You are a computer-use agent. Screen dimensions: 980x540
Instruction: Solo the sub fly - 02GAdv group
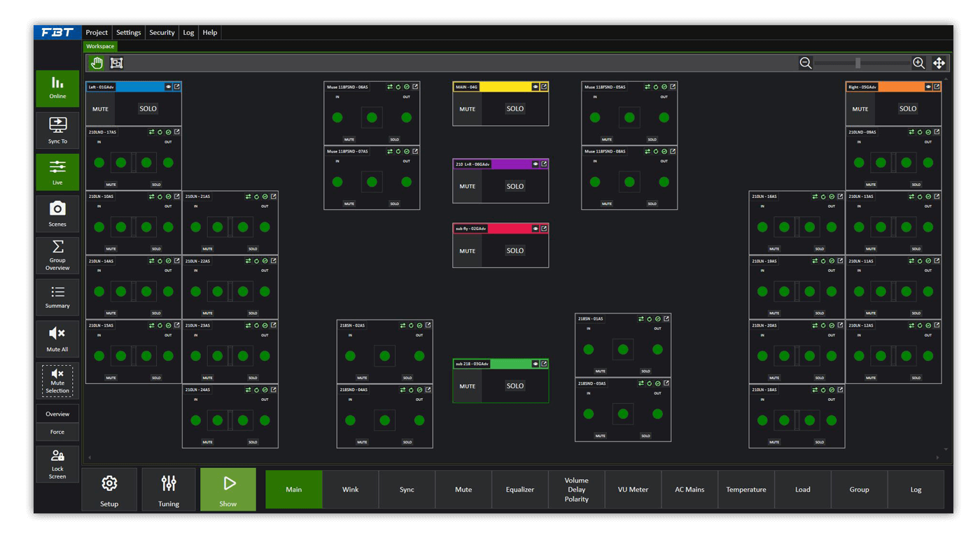tap(514, 250)
